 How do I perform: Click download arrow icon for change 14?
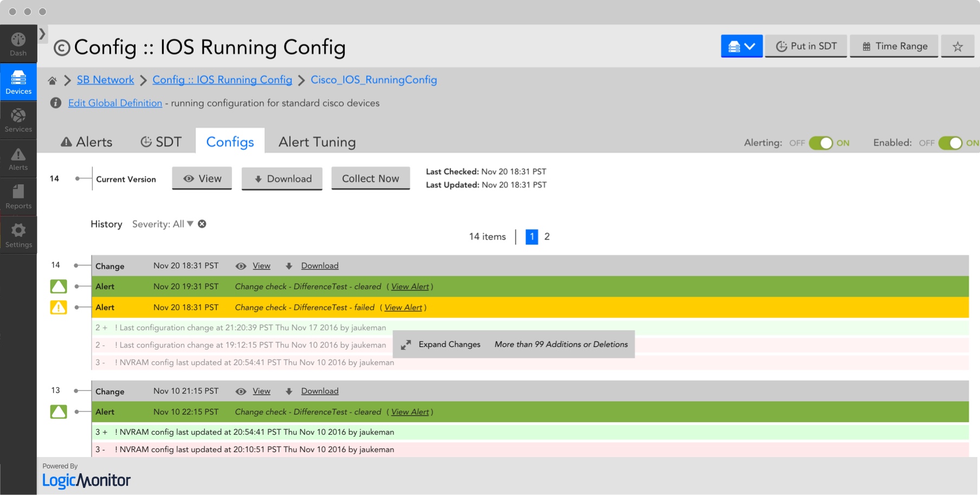click(289, 266)
